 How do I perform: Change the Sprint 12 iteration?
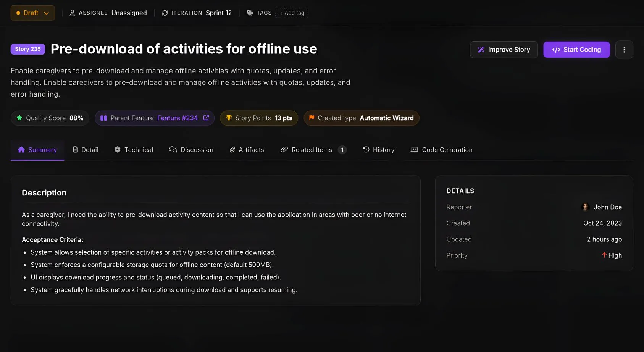(x=219, y=13)
